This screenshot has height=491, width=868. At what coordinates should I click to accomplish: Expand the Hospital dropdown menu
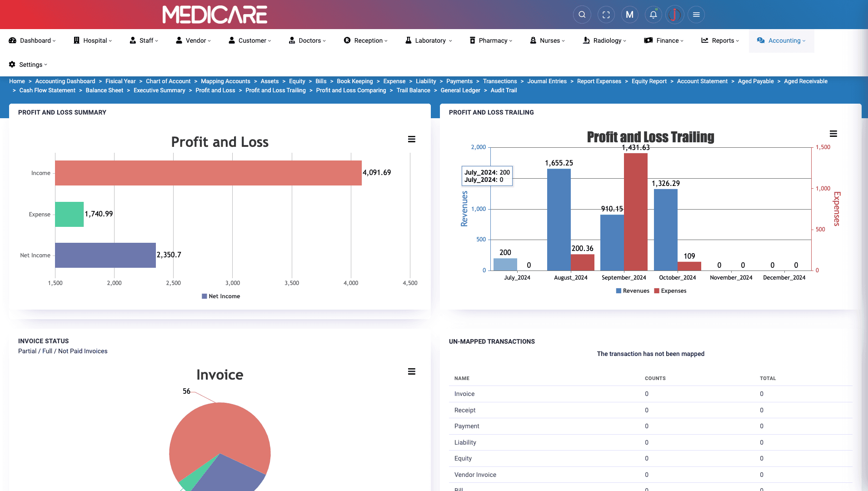pyautogui.click(x=93, y=40)
